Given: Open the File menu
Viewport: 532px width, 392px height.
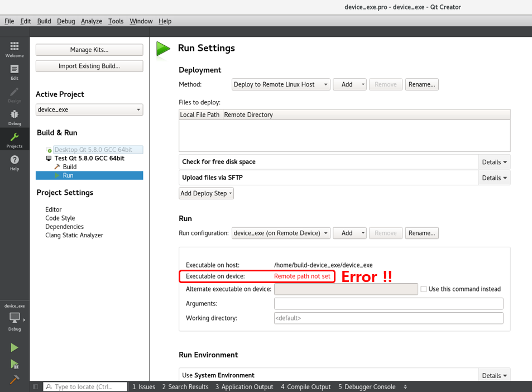Looking at the screenshot, I should click(x=9, y=21).
